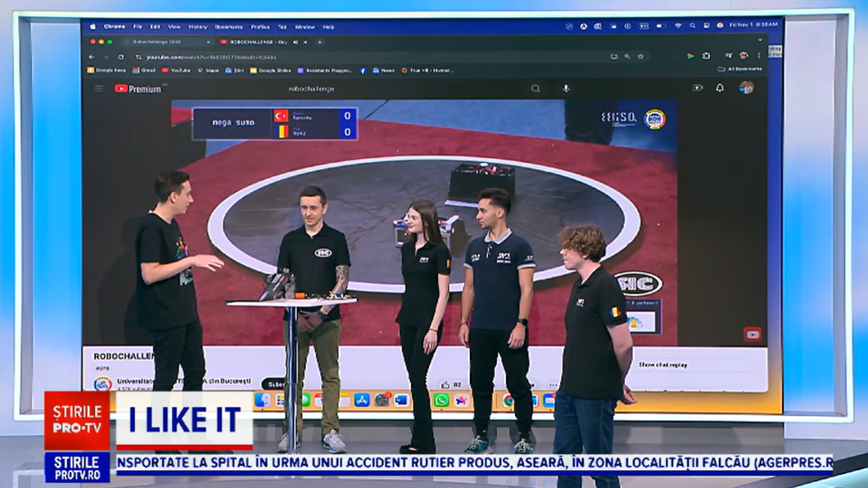
Task: Click Show chat replay button
Action: 663,365
